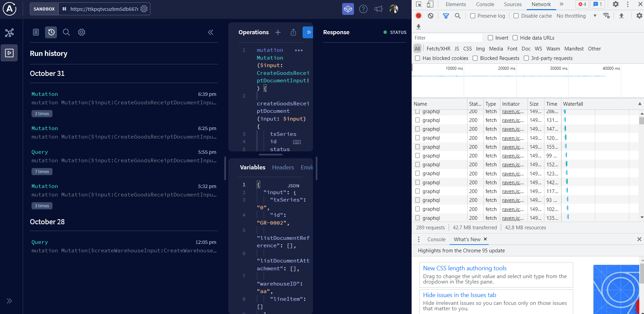Open the Hide issues in the Issues tab link
This screenshot has height=314, width=644.
[x=459, y=295]
